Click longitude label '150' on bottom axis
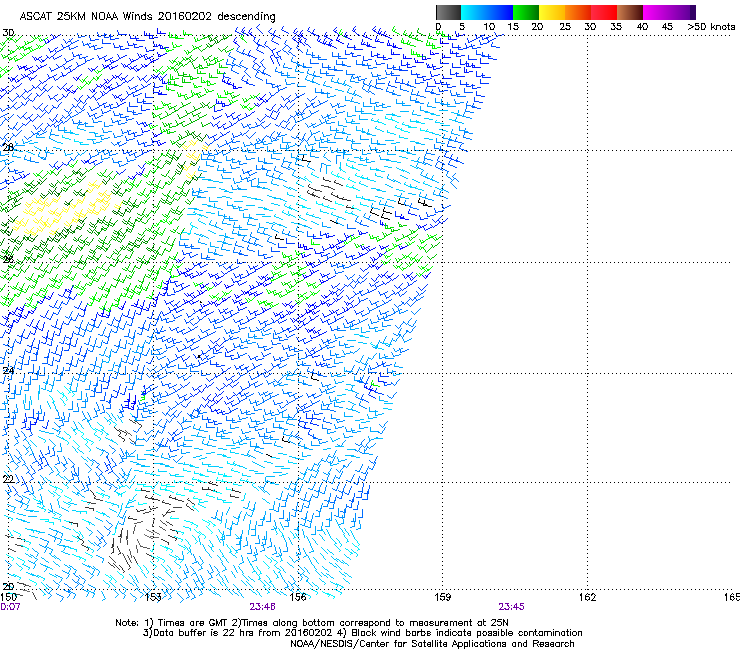This screenshot has height=650, width=740. tap(8, 597)
